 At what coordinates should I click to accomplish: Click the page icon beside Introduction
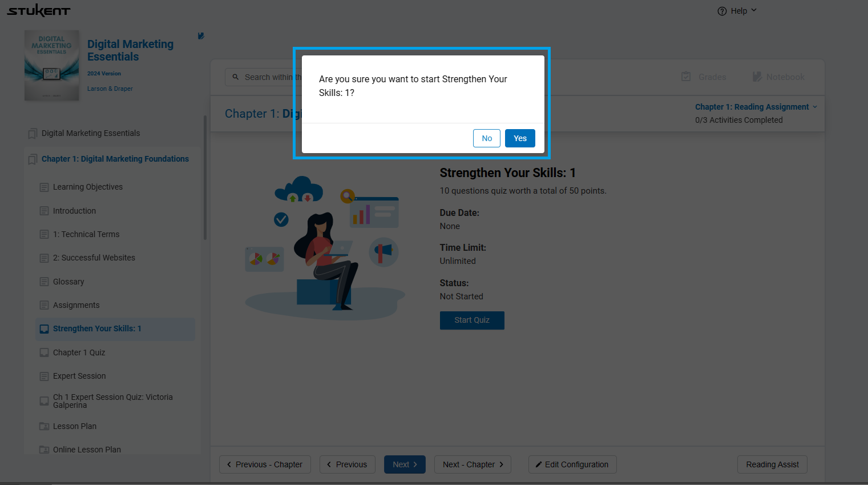click(44, 211)
